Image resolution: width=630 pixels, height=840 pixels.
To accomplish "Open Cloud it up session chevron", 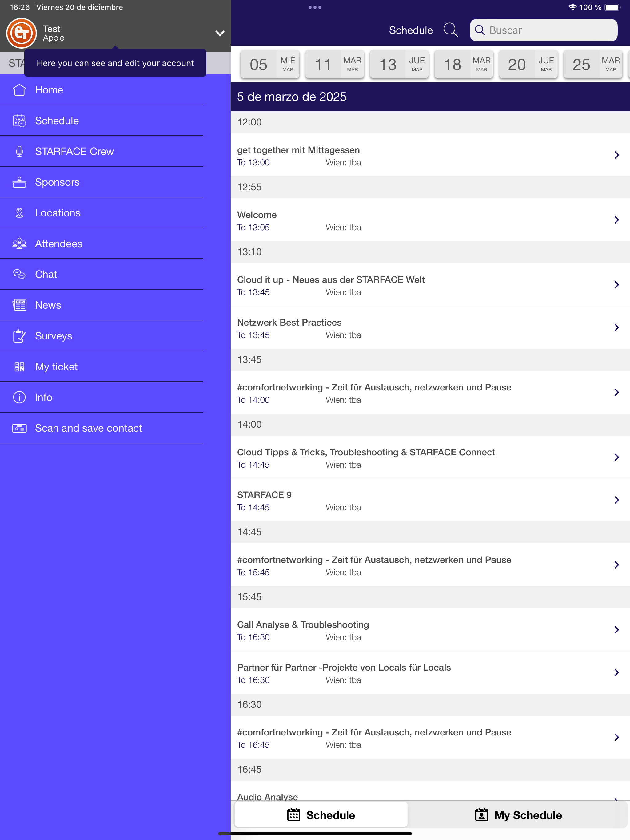I will pyautogui.click(x=617, y=285).
